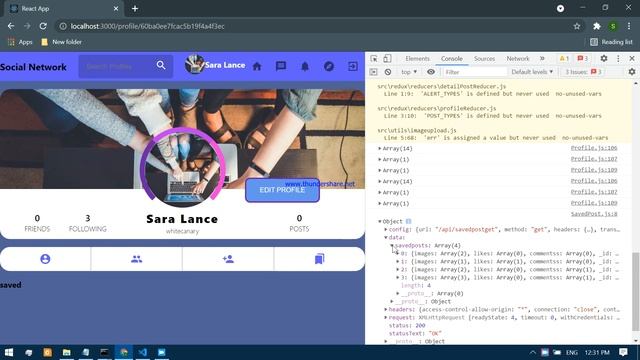The image size is (640, 360).
Task: Click the circular profile picture
Action: click(182, 168)
